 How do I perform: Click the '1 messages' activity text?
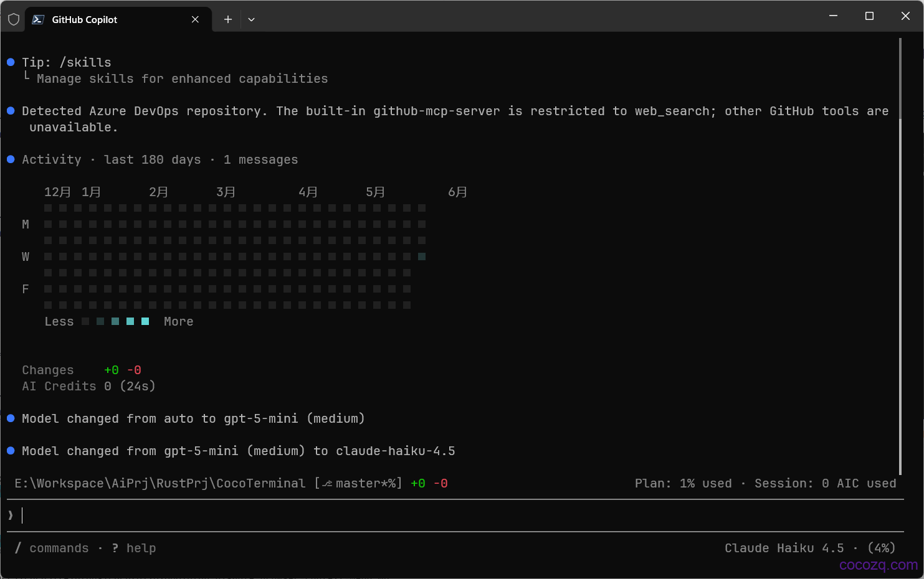point(261,159)
